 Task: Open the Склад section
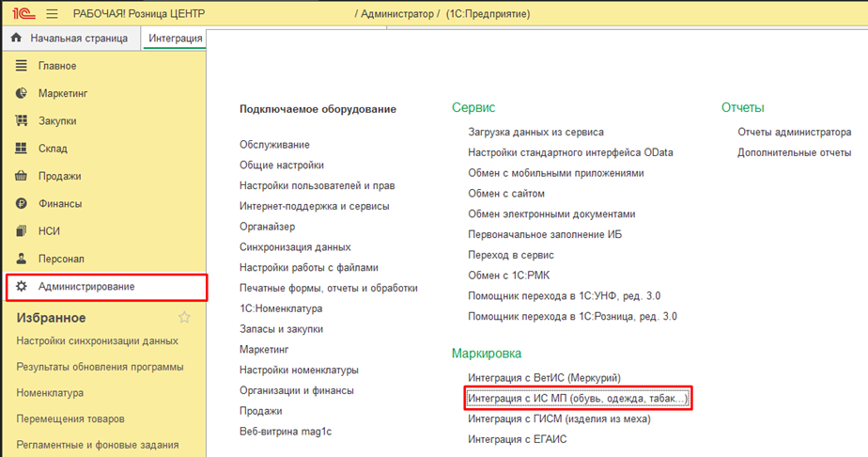53,149
